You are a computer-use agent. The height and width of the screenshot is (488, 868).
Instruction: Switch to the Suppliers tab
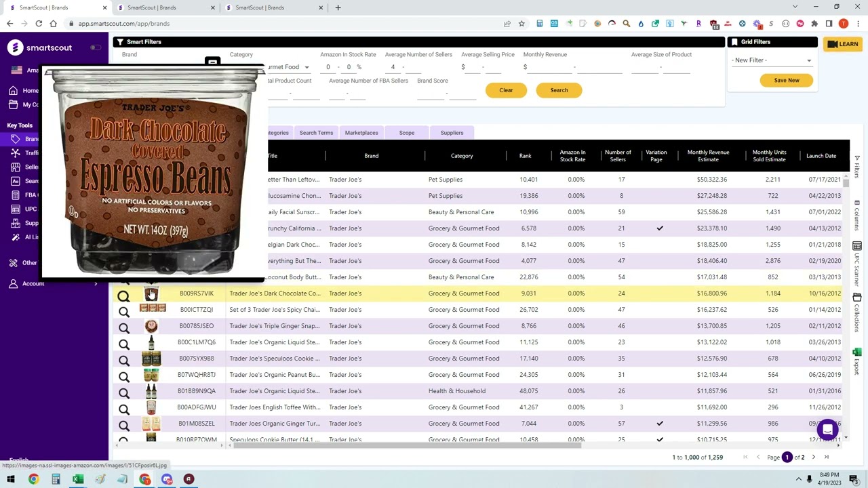452,133
